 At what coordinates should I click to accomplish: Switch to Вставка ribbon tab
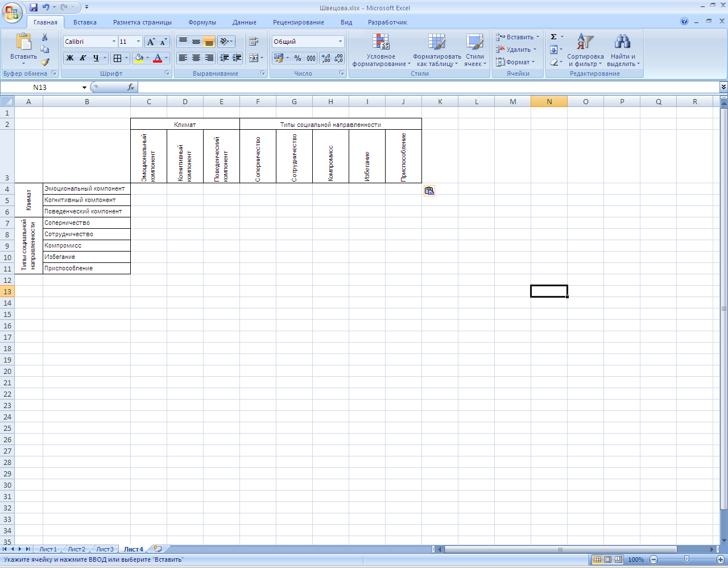click(x=85, y=22)
